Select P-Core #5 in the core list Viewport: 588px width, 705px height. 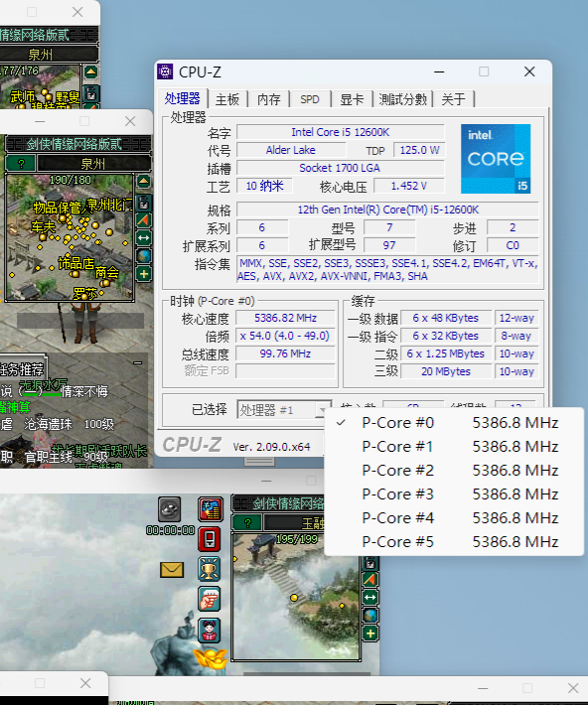click(454, 542)
